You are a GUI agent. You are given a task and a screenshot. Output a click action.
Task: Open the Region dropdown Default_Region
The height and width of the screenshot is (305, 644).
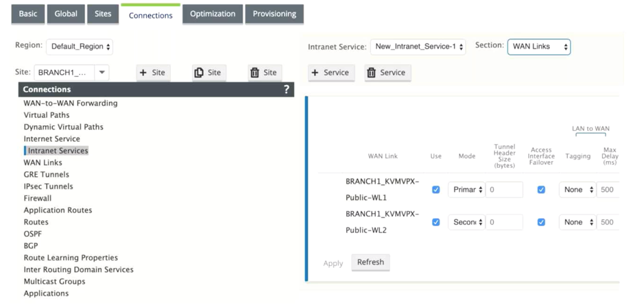click(x=80, y=47)
